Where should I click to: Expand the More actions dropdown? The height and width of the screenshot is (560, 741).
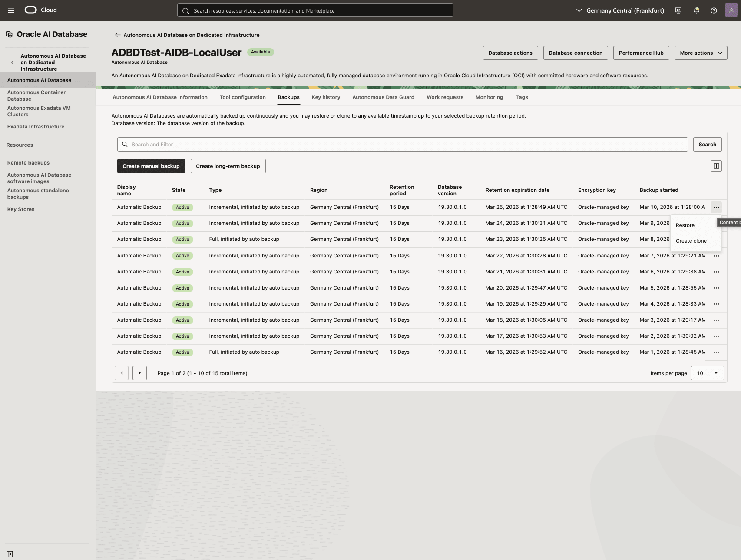[x=701, y=53]
